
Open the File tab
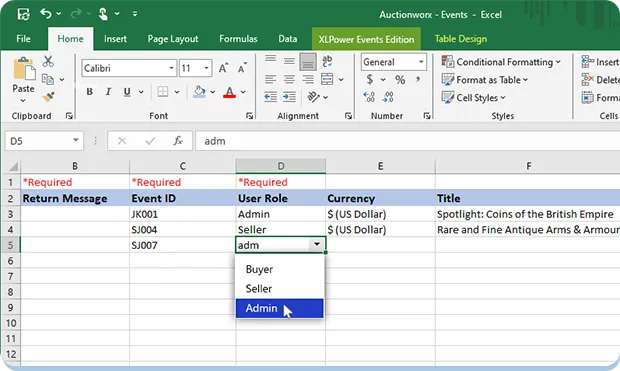(x=23, y=39)
